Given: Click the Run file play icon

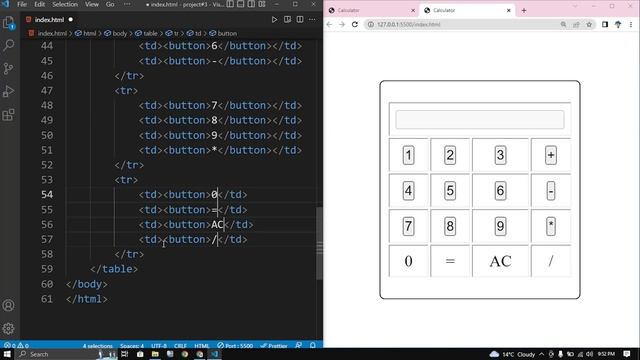Looking at the screenshot, I should (x=274, y=20).
